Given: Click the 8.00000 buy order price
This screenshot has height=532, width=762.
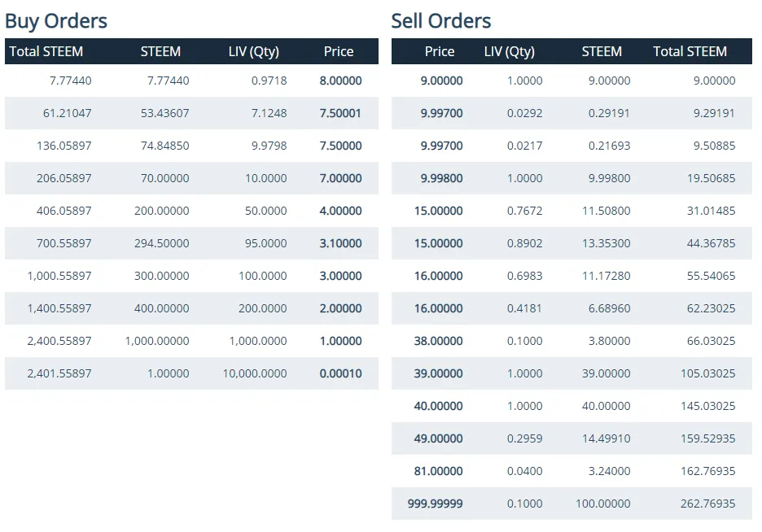Looking at the screenshot, I should point(340,81).
